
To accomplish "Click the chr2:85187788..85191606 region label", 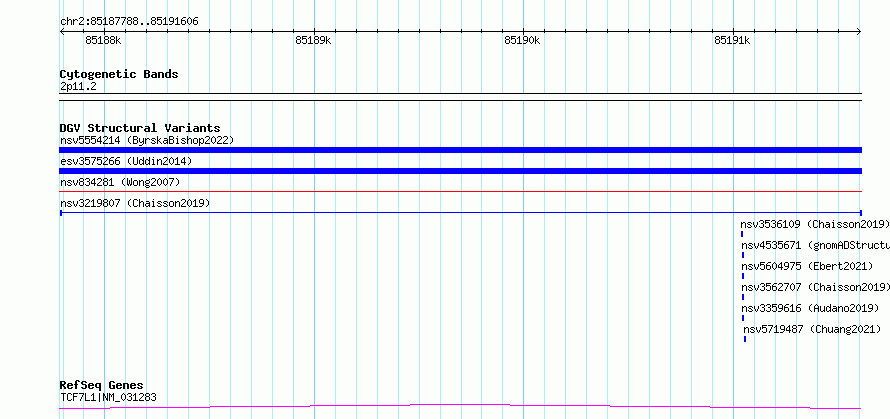I will click(x=129, y=22).
